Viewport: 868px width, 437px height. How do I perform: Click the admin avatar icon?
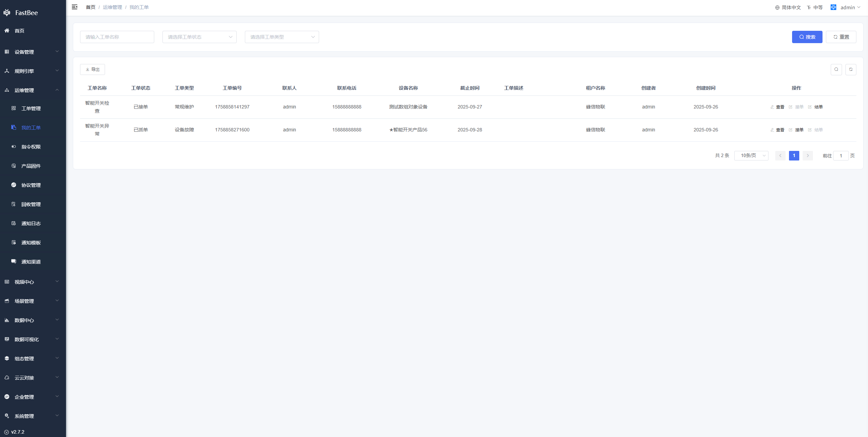(833, 7)
